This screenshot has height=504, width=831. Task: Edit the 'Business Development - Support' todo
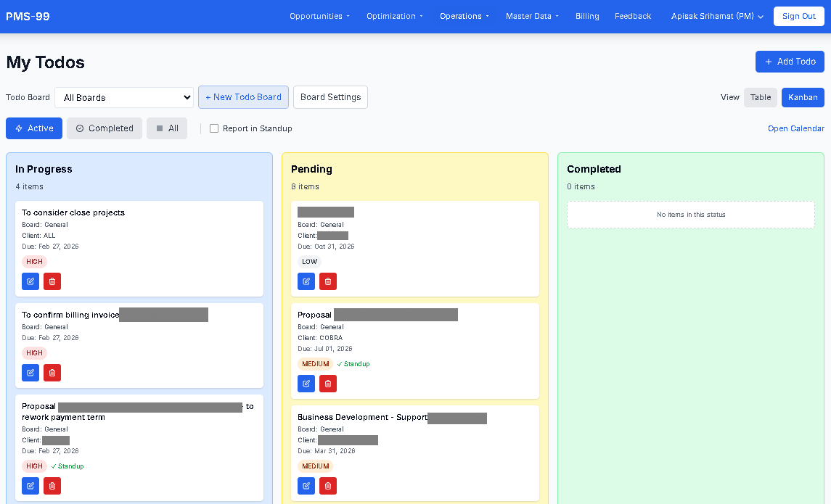[306, 486]
